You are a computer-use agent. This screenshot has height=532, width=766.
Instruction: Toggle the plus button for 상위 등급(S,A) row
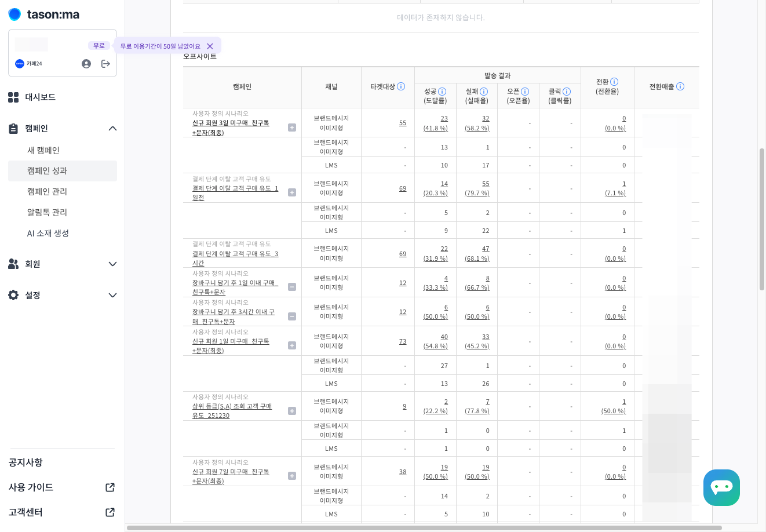coord(292,411)
